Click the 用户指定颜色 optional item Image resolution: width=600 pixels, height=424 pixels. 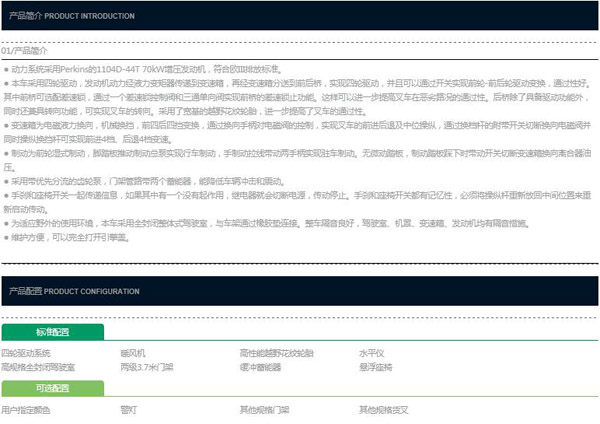point(26,409)
